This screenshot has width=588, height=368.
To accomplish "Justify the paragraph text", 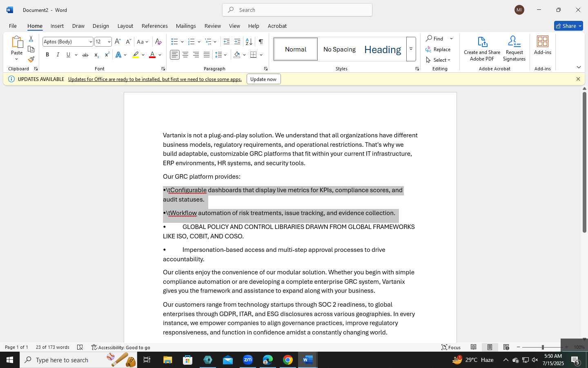I will tap(207, 55).
